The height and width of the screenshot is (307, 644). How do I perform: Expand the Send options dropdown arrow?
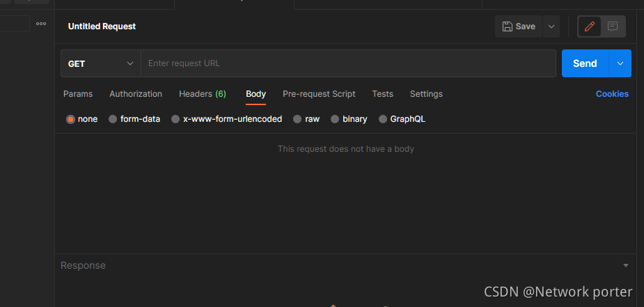[x=620, y=63]
